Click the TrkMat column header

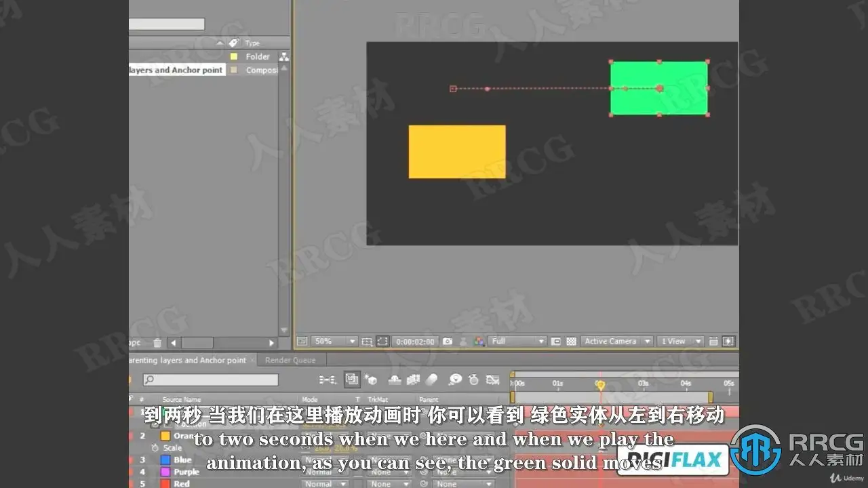377,400
